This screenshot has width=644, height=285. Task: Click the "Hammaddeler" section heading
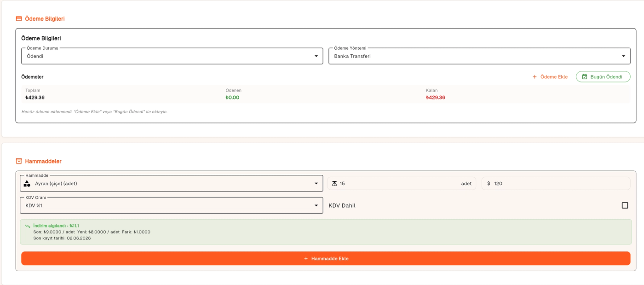(43, 161)
